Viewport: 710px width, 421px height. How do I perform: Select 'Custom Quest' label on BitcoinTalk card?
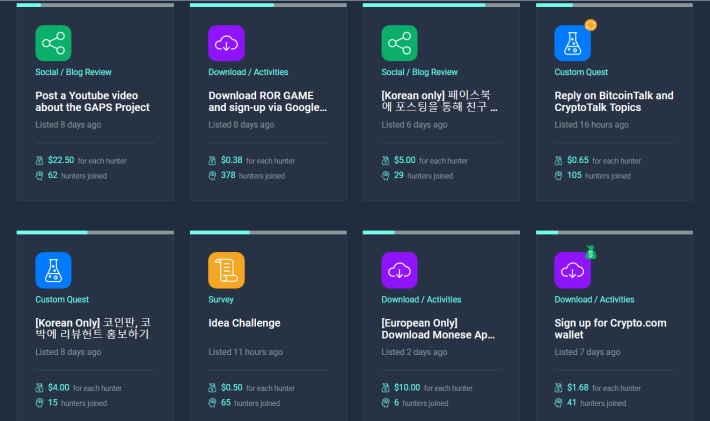[581, 72]
